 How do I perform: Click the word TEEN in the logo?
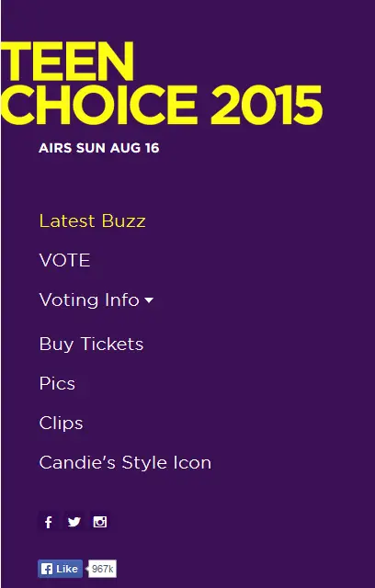[x=67, y=62]
